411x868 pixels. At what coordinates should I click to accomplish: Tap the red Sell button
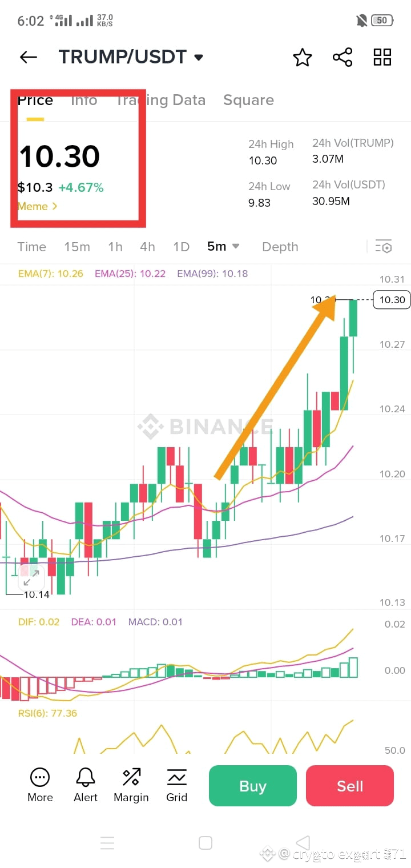point(350,786)
